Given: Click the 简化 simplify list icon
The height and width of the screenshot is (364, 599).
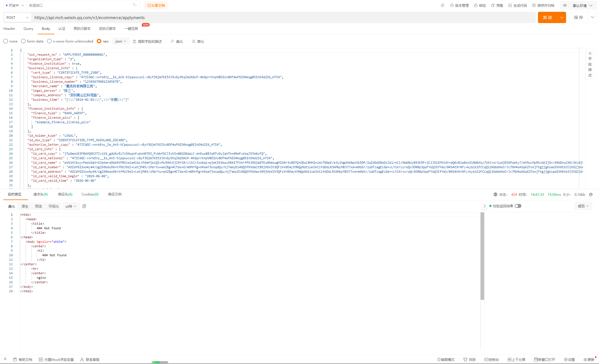Looking at the screenshot, I should click(x=193, y=41).
